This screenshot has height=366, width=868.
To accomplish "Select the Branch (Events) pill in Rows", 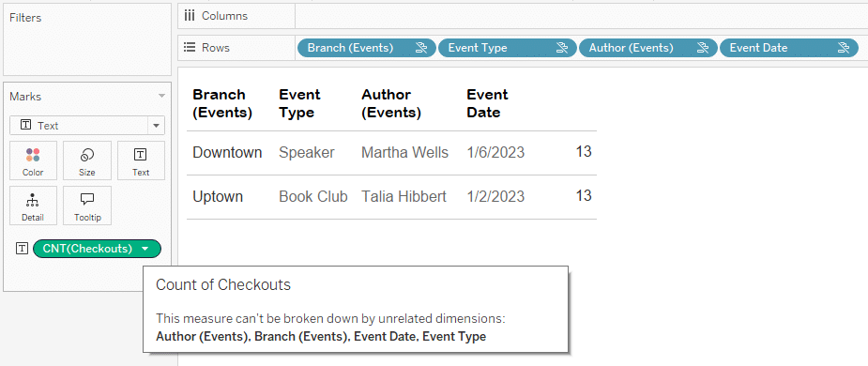I will pos(367,48).
